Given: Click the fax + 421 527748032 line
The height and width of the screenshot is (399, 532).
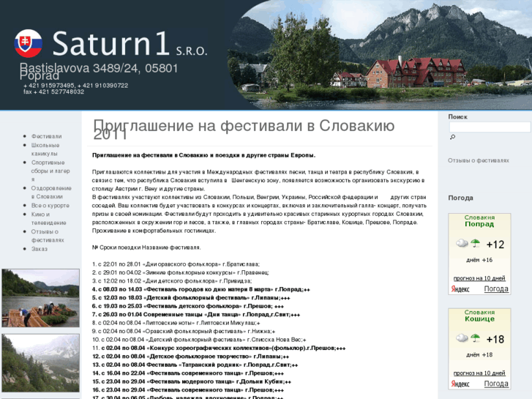Looking at the screenshot, I should 53,92.
